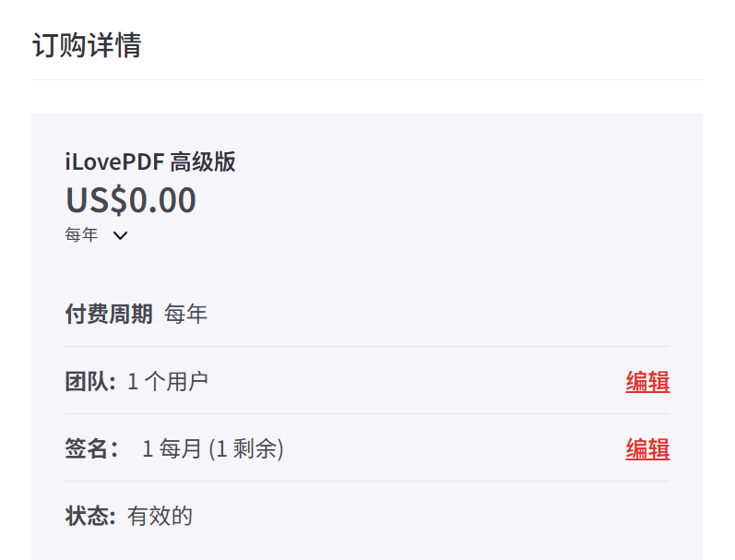The height and width of the screenshot is (560, 735).
Task: Open 编辑 link for 团队 row
Action: coord(647,381)
